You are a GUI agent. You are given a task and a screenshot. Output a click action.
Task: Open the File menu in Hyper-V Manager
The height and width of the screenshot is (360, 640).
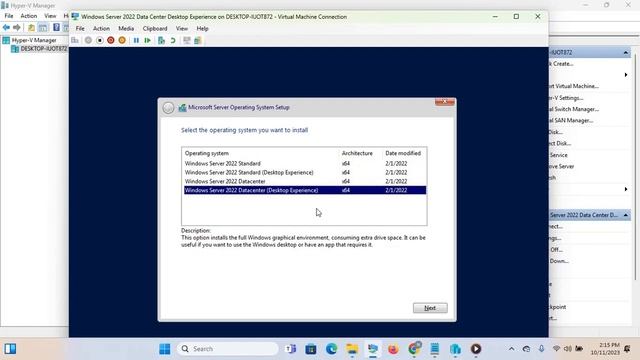[x=9, y=16]
